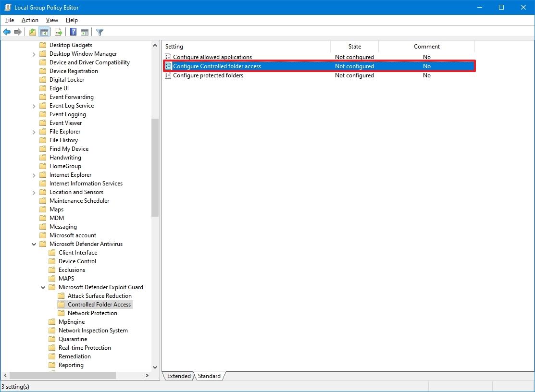Open the View menu

click(51, 20)
